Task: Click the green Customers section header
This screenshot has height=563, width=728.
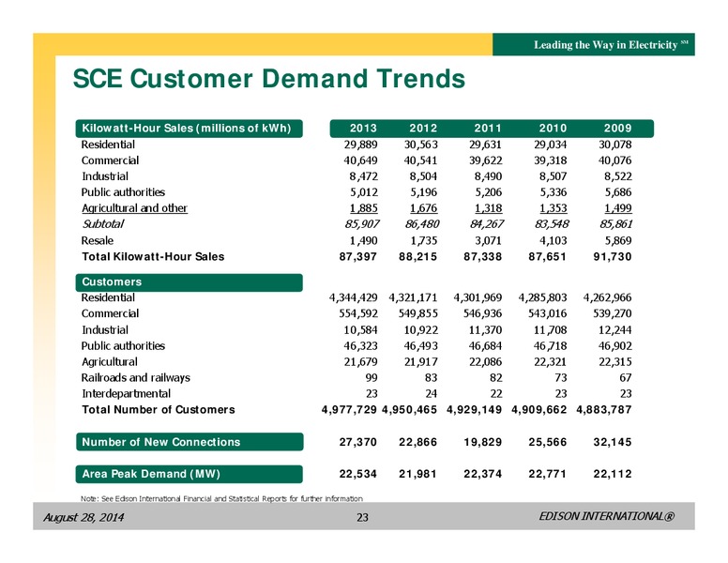Action: pos(189,282)
